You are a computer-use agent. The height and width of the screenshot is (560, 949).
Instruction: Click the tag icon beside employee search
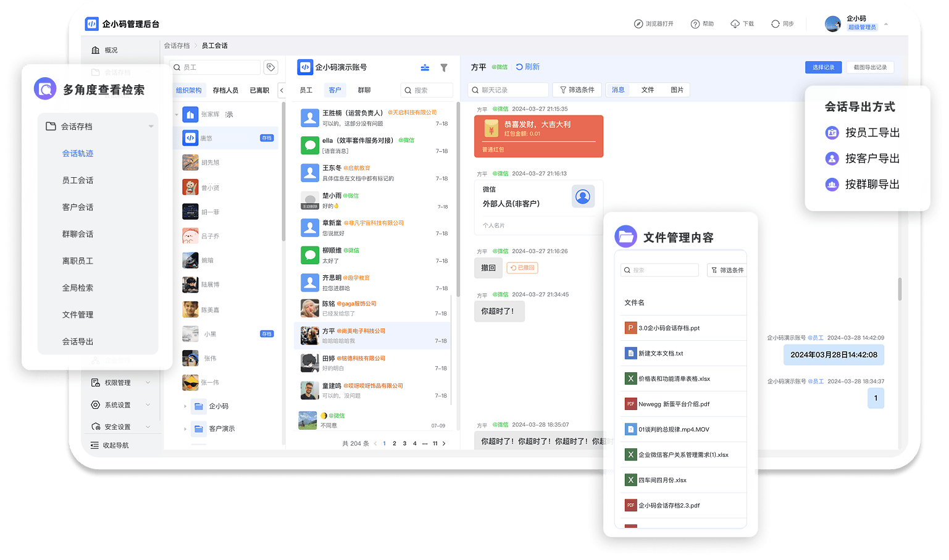270,67
